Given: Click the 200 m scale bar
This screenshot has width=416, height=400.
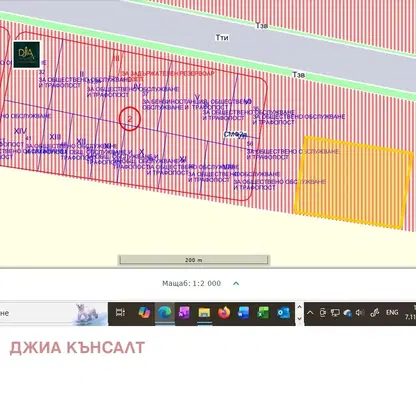Looking at the screenshot, I should [x=194, y=260].
